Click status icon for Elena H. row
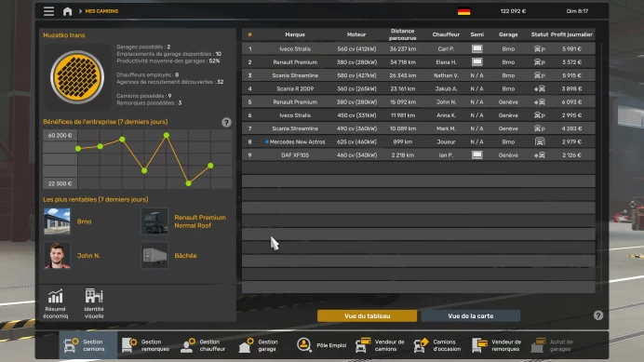Viewport: 644px width, 362px height. (539, 62)
